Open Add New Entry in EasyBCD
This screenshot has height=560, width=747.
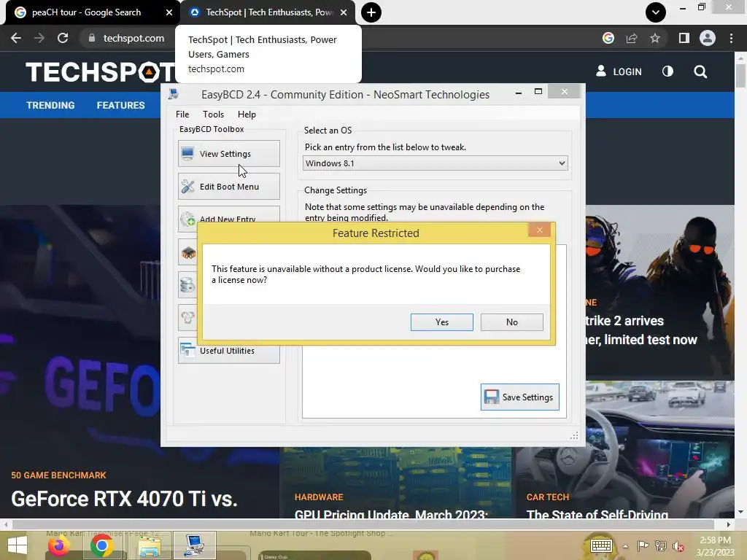click(228, 216)
